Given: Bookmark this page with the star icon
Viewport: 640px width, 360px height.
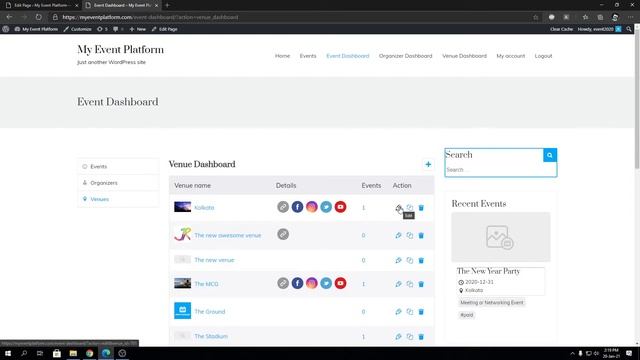Looking at the screenshot, I should point(536,17).
